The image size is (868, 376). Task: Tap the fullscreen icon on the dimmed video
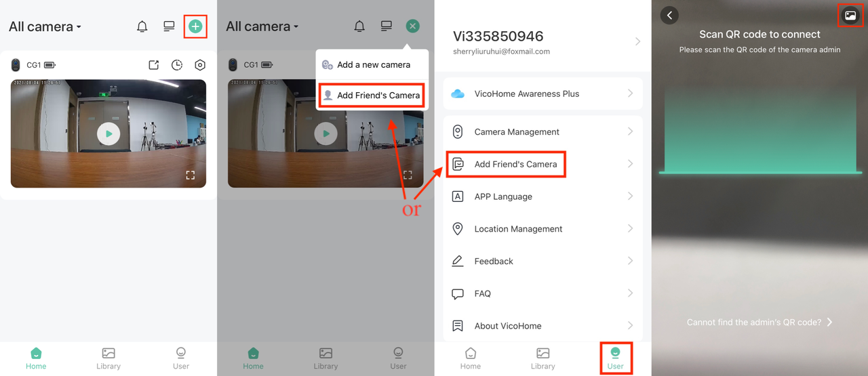point(408,175)
